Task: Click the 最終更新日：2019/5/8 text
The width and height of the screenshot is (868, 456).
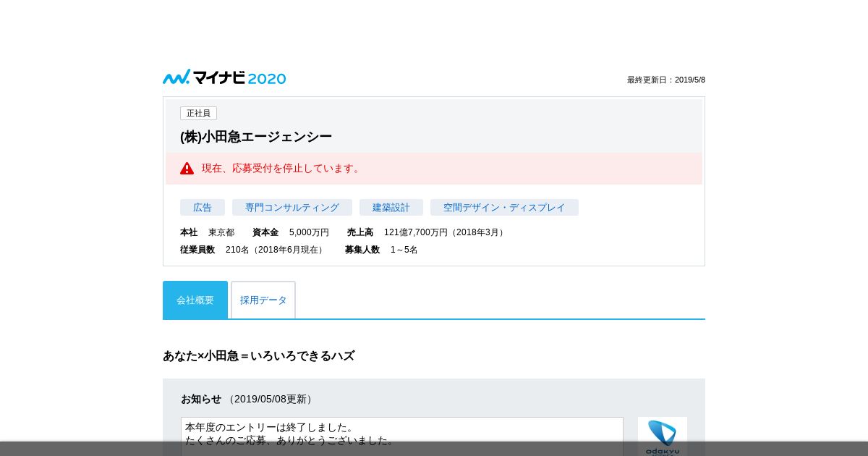Action: [x=666, y=80]
